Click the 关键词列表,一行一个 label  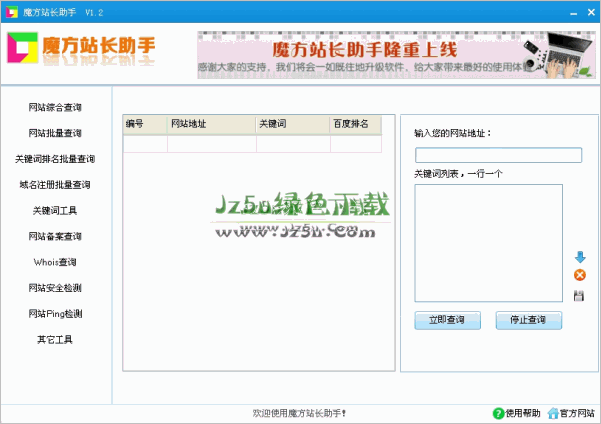coord(458,174)
